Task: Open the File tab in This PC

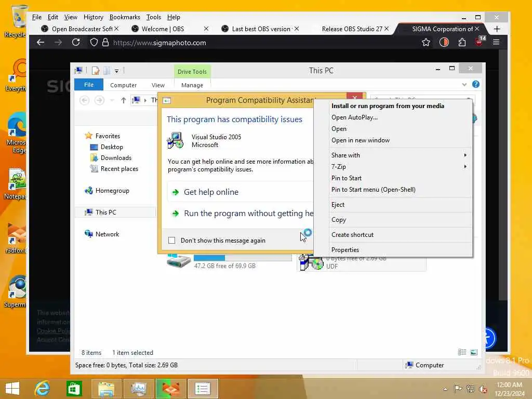Action: pos(88,85)
